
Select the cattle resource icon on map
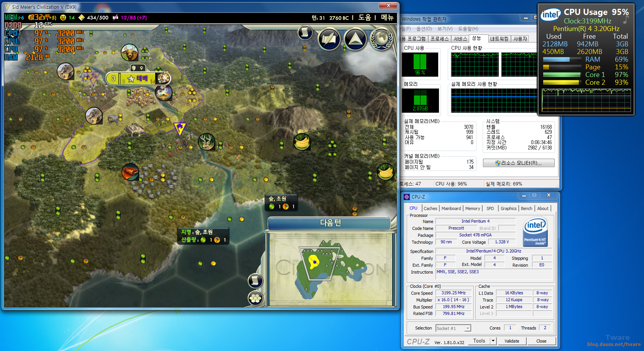click(x=130, y=52)
